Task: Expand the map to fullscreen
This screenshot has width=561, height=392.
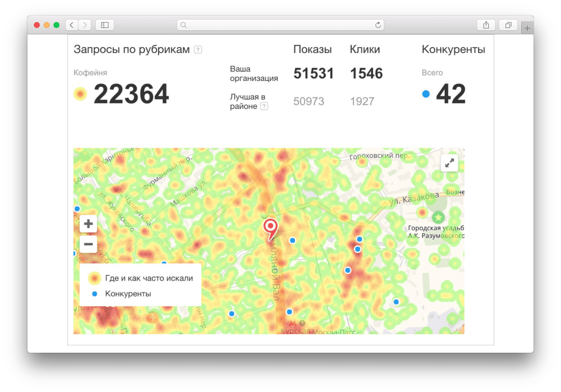Action: [x=450, y=163]
